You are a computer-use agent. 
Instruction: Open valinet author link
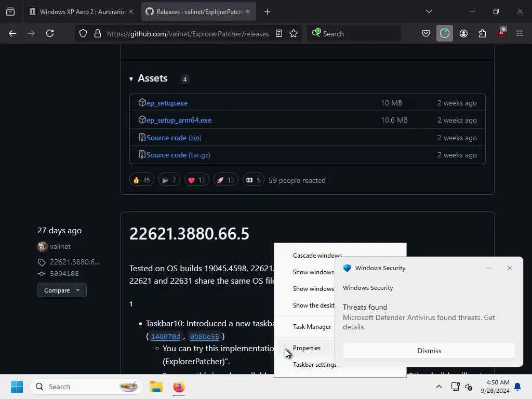pos(60,246)
